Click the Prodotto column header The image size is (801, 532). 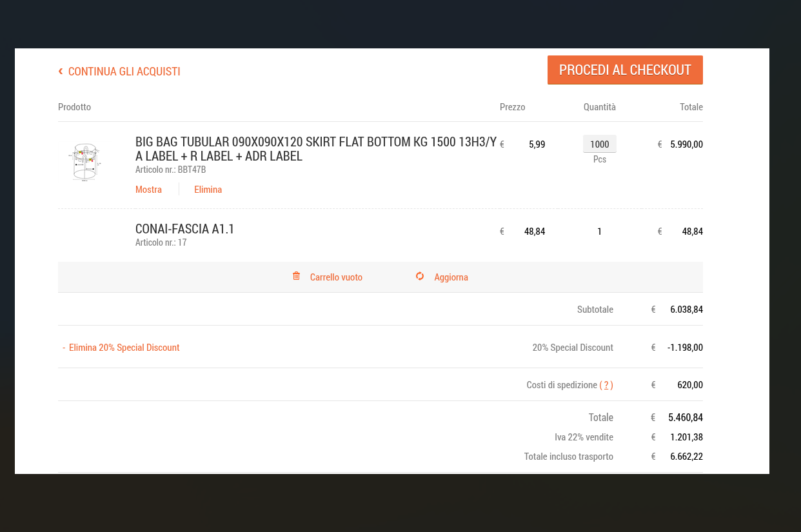tap(74, 107)
